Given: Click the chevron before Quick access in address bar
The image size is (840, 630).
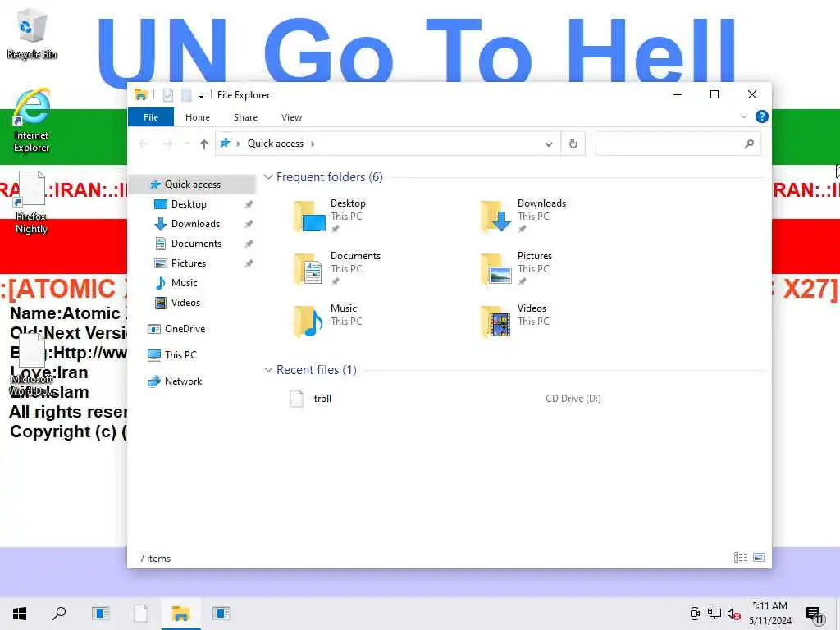Looking at the screenshot, I should tap(238, 144).
